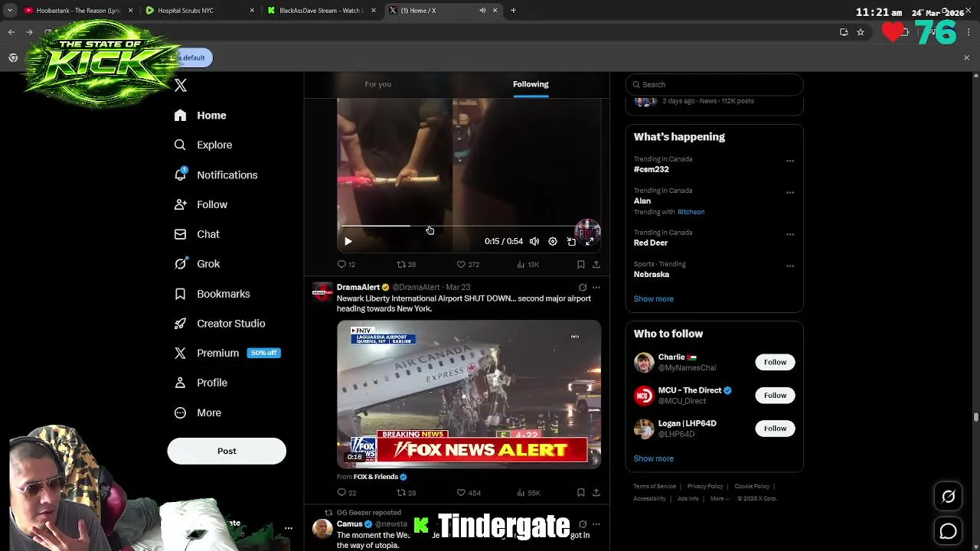This screenshot has height=551, width=980.
Task: Show more under Who to follow
Action: pyautogui.click(x=653, y=458)
